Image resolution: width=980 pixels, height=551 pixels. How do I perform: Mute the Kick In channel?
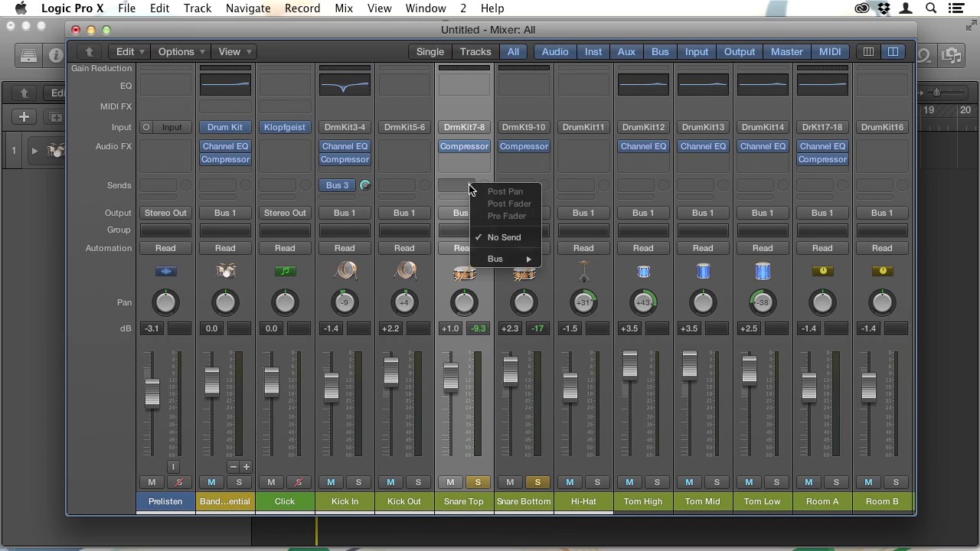pyautogui.click(x=331, y=482)
